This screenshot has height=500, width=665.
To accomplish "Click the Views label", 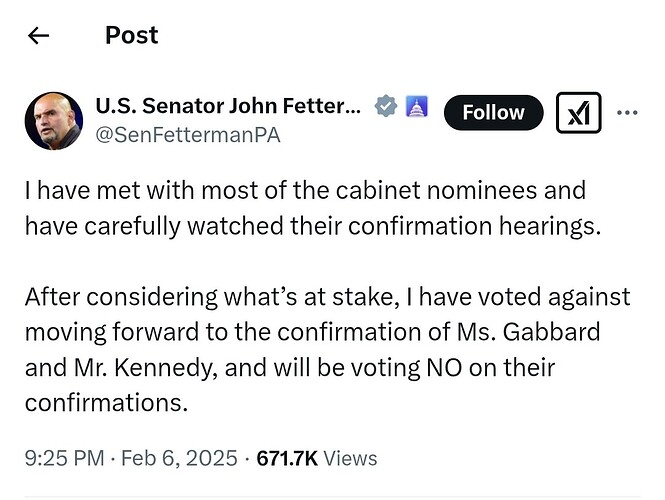I will point(350,458).
